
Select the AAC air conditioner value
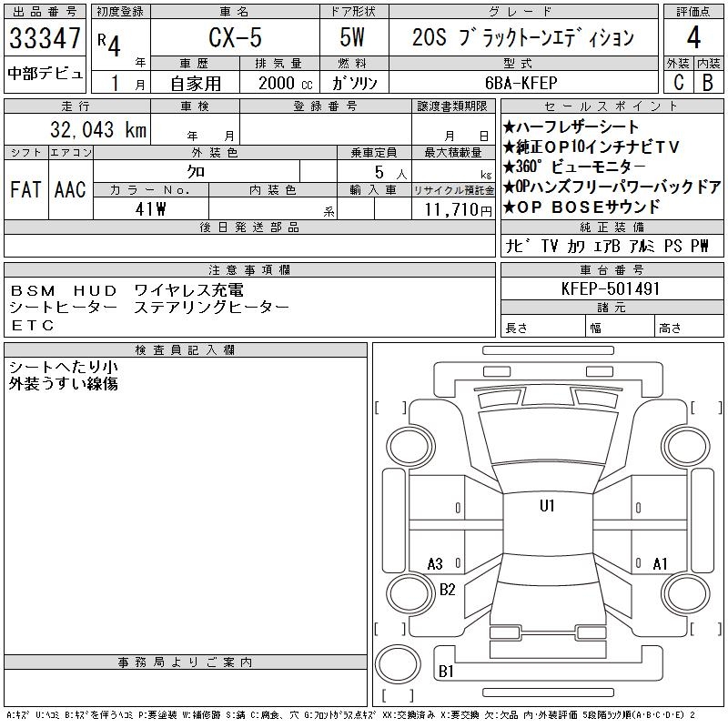point(70,190)
